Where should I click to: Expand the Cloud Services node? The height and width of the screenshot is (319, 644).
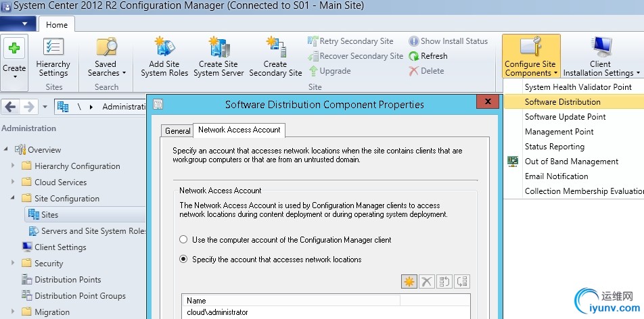point(13,181)
